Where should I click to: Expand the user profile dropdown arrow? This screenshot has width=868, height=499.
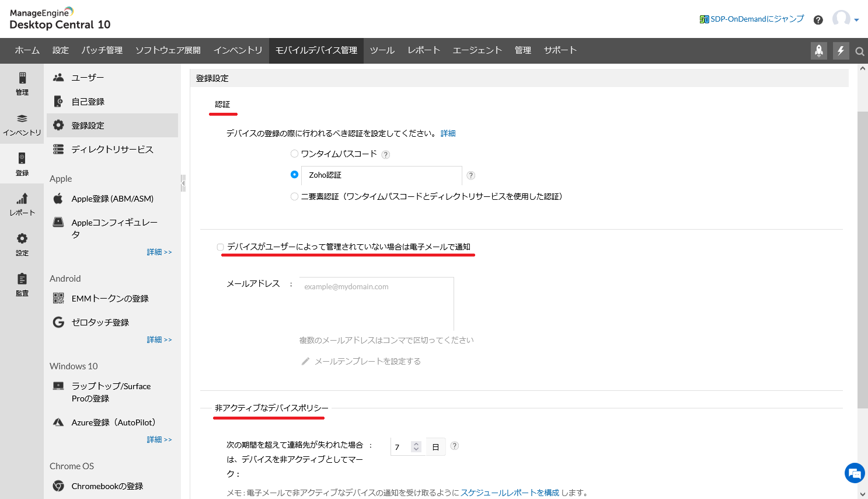click(856, 20)
